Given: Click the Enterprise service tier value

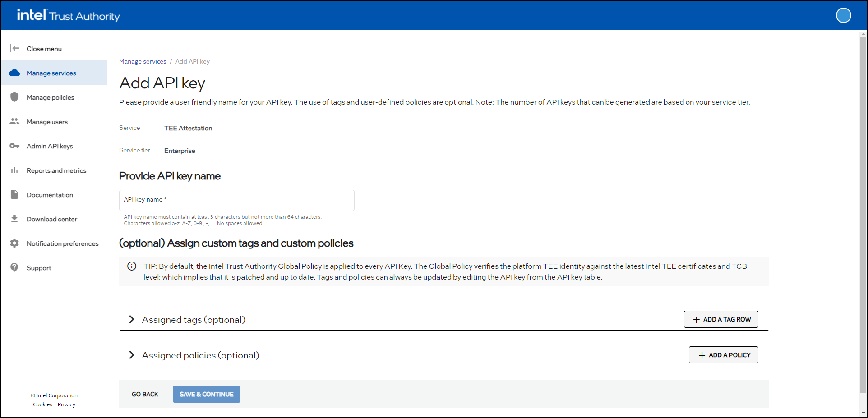Looking at the screenshot, I should click(180, 151).
